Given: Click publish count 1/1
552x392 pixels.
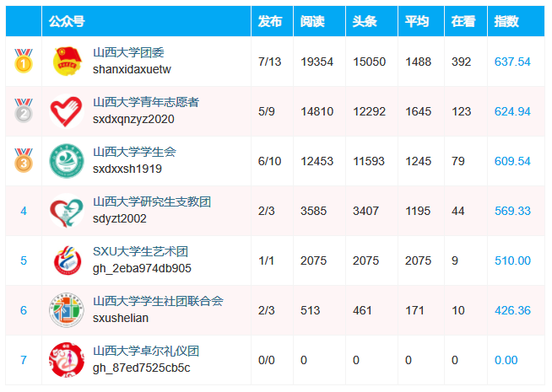Looking at the screenshot, I should click(x=267, y=260).
